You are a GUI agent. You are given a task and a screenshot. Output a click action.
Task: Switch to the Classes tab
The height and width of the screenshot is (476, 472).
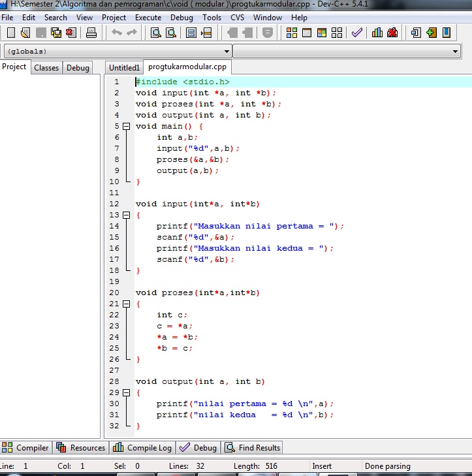[x=46, y=68]
